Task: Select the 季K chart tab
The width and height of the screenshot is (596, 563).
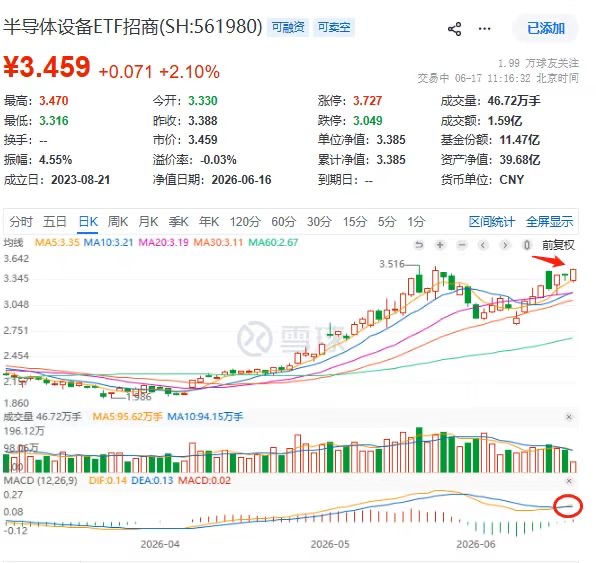Action: [179, 222]
